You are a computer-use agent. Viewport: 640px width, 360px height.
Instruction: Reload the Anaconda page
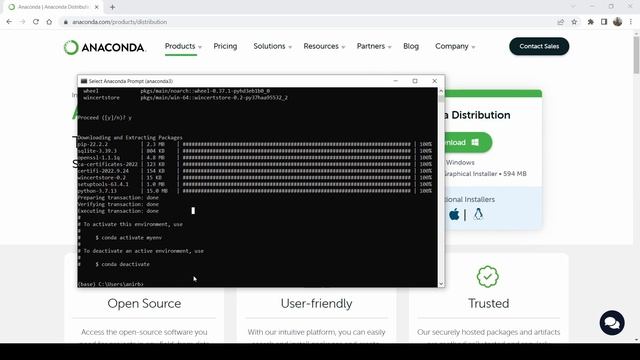coord(36,22)
